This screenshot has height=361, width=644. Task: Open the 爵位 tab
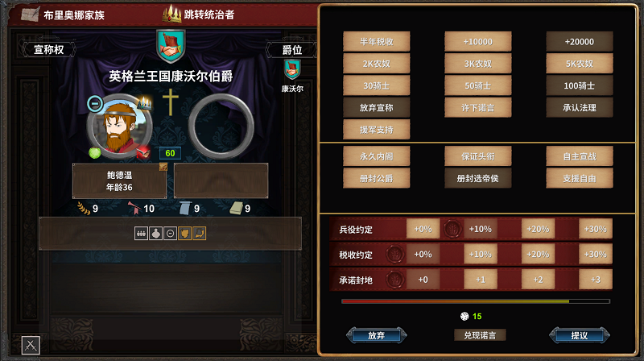pos(292,50)
